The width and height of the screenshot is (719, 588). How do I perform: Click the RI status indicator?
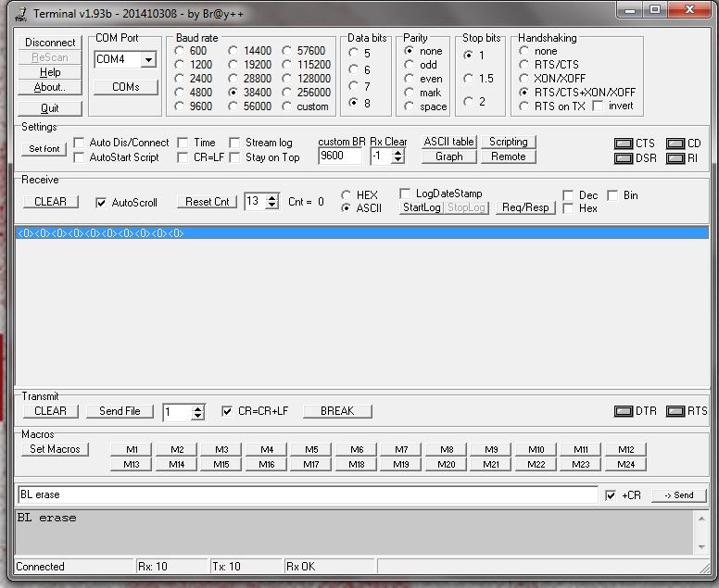pyautogui.click(x=675, y=158)
